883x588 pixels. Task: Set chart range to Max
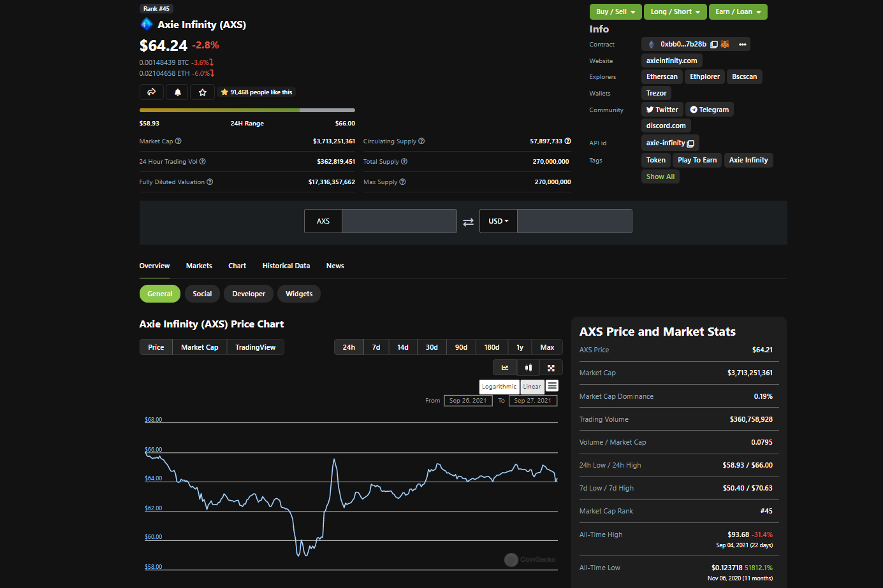pos(547,347)
